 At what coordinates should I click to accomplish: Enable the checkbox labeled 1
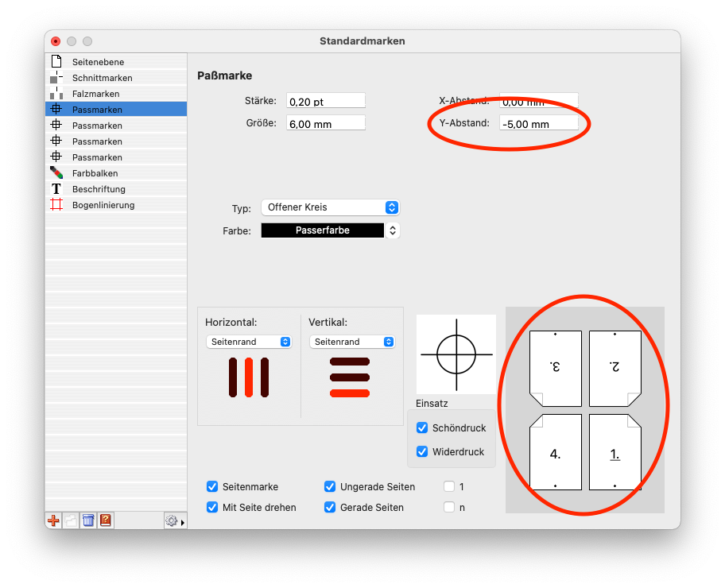tap(449, 486)
